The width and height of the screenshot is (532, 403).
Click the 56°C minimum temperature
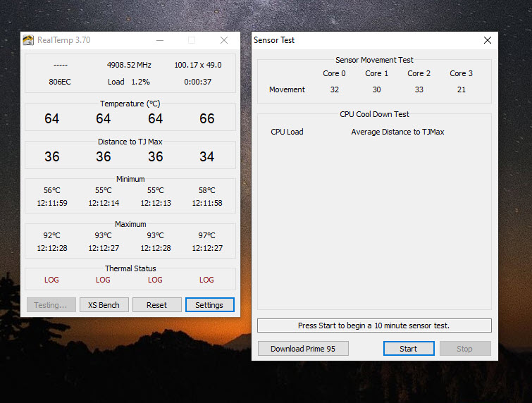coord(52,190)
